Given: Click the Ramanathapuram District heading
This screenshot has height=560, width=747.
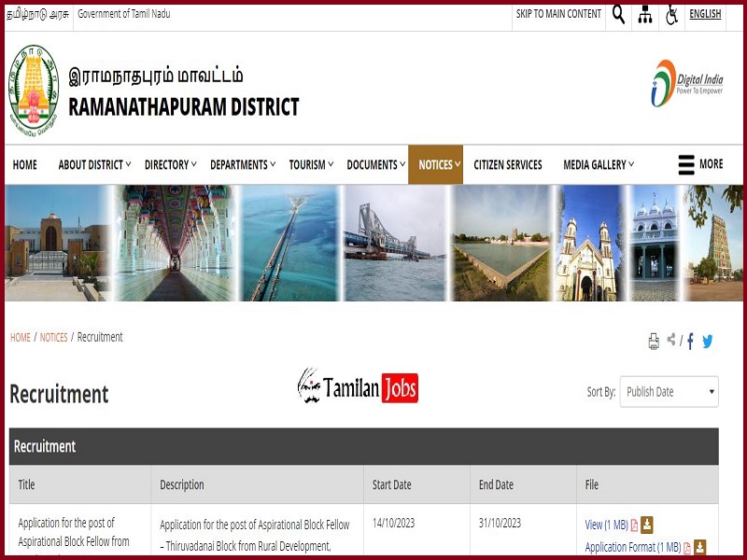Looking at the screenshot, I should [x=183, y=106].
